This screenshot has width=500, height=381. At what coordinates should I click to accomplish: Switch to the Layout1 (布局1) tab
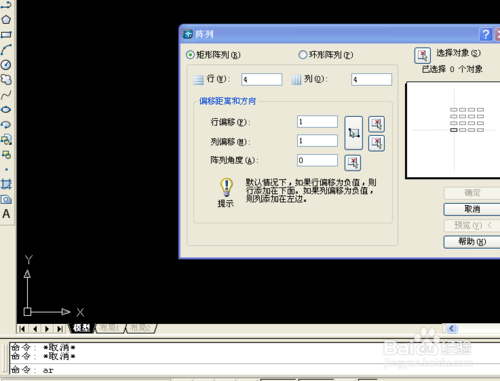[x=110, y=328]
